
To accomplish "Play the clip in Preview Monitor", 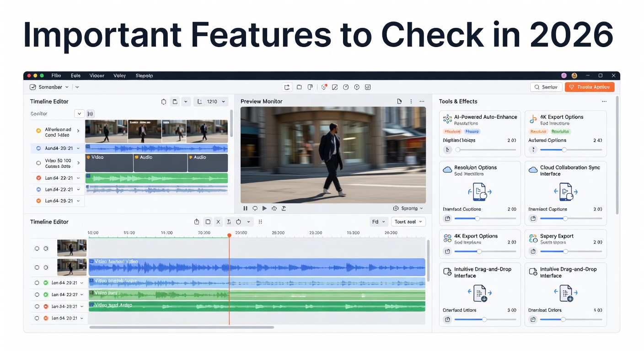I will point(264,208).
